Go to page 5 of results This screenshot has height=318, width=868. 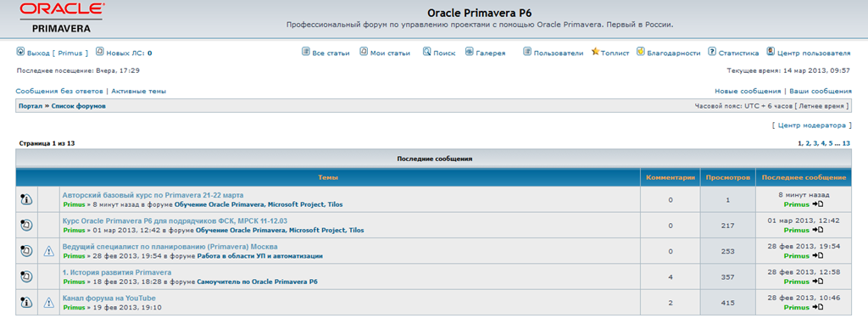[831, 143]
